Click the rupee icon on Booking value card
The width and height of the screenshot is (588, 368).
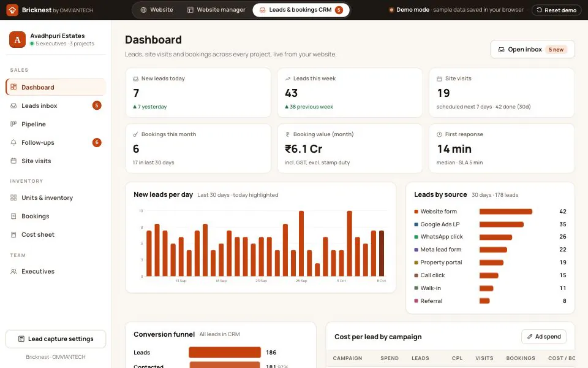pos(288,134)
